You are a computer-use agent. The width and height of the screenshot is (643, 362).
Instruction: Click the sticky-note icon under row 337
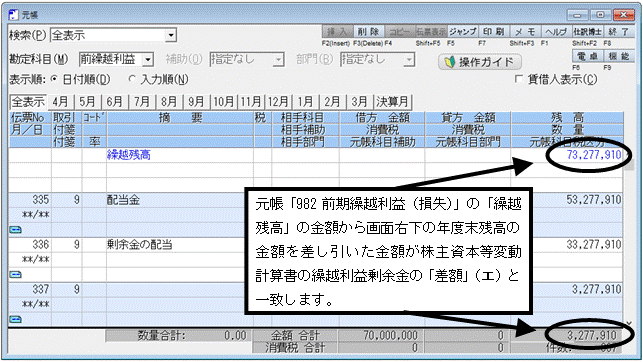(x=16, y=319)
